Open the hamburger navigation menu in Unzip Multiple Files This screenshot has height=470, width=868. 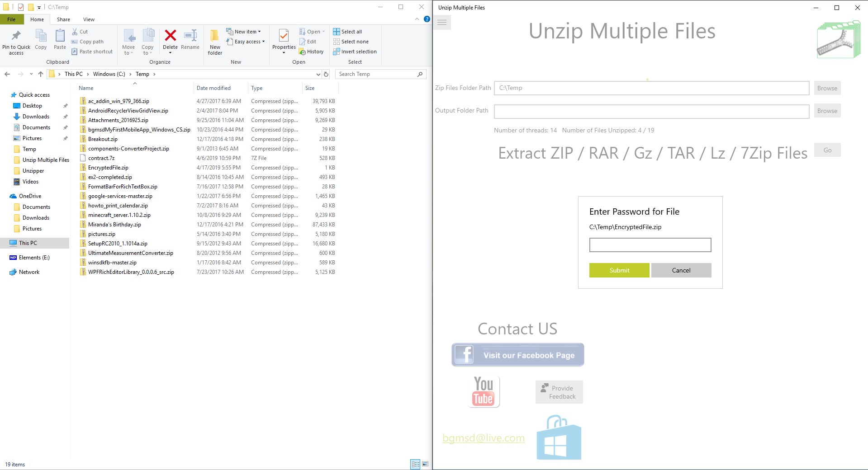[441, 22]
